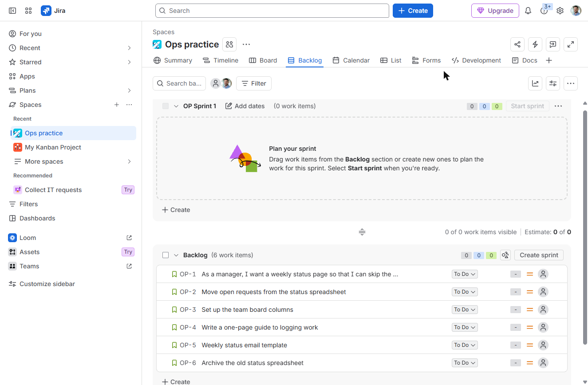This screenshot has height=385, width=588.
Task: Open the OP Sprint 1 more actions menu
Action: pyautogui.click(x=558, y=106)
